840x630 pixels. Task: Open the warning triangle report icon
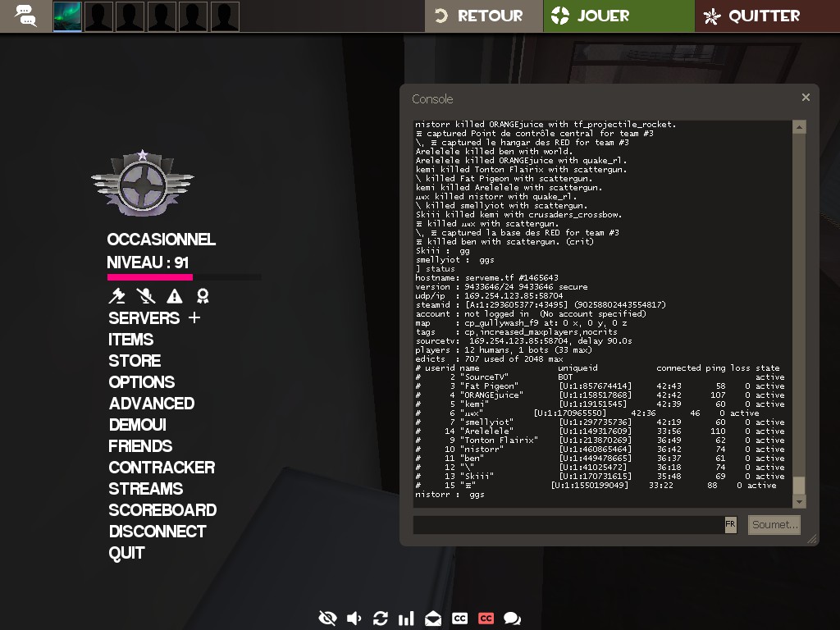pos(174,296)
